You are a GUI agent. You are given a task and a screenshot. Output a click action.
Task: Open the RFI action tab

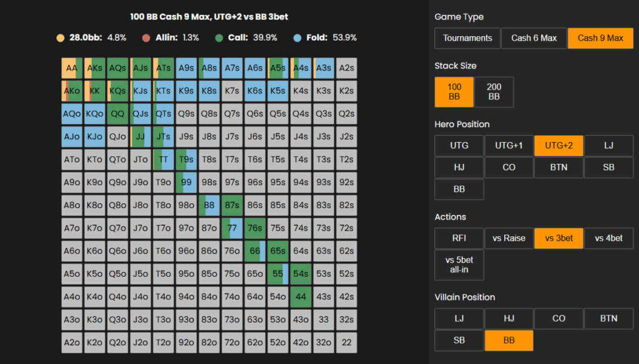pyautogui.click(x=459, y=238)
